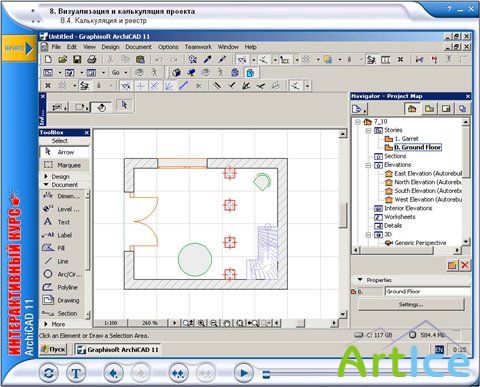Collapse the 7_10 project tree node
The height and width of the screenshot is (387, 480).
(358, 122)
